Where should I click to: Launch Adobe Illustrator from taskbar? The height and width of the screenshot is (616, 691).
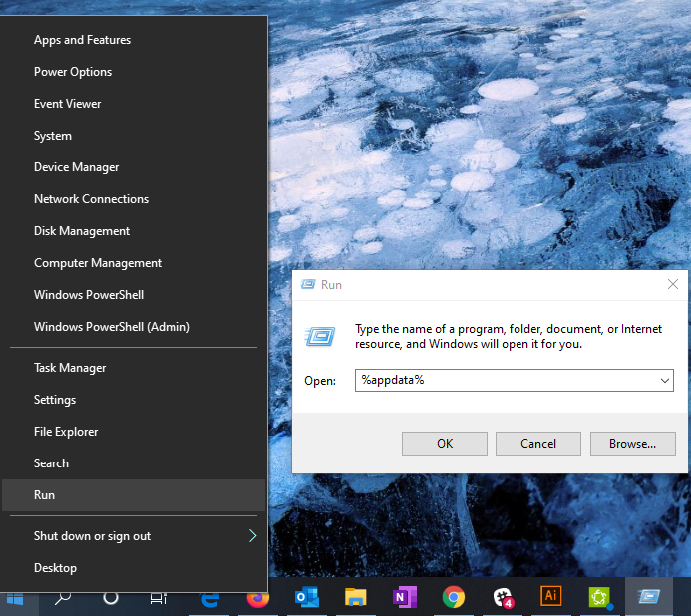point(550,596)
